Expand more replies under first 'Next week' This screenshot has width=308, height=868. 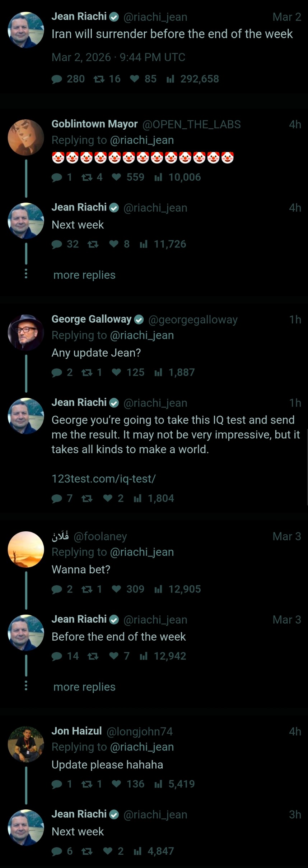(84, 275)
